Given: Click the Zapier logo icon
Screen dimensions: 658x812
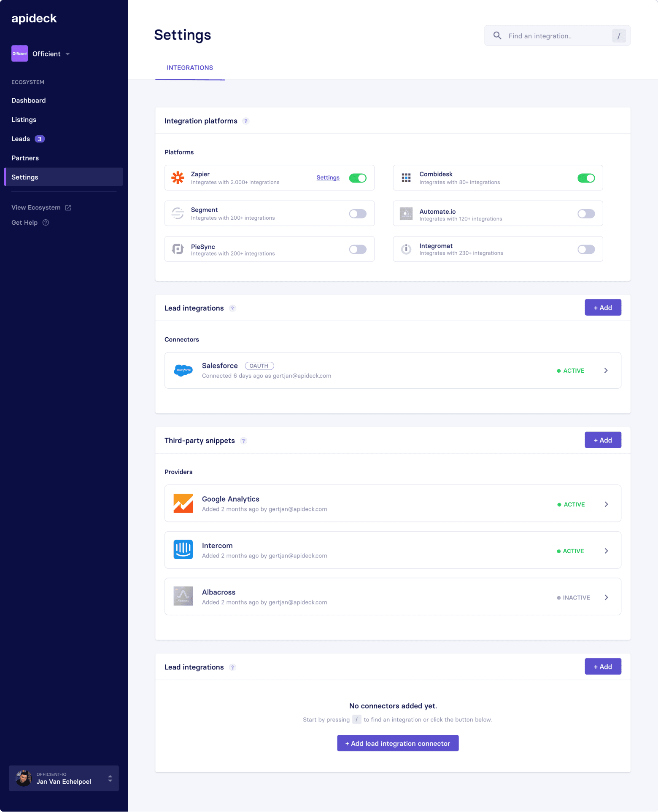Looking at the screenshot, I should (178, 177).
